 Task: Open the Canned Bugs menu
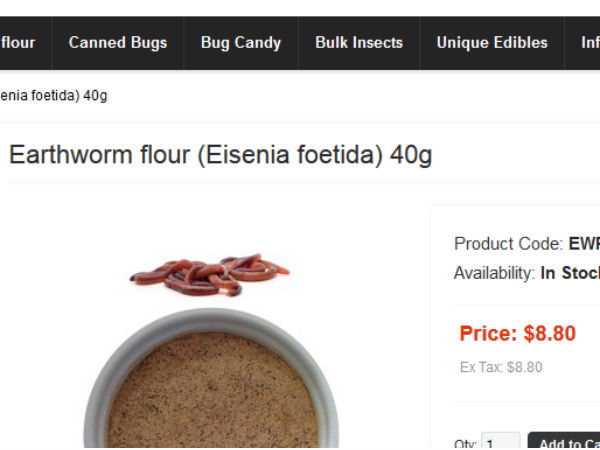pyautogui.click(x=118, y=43)
